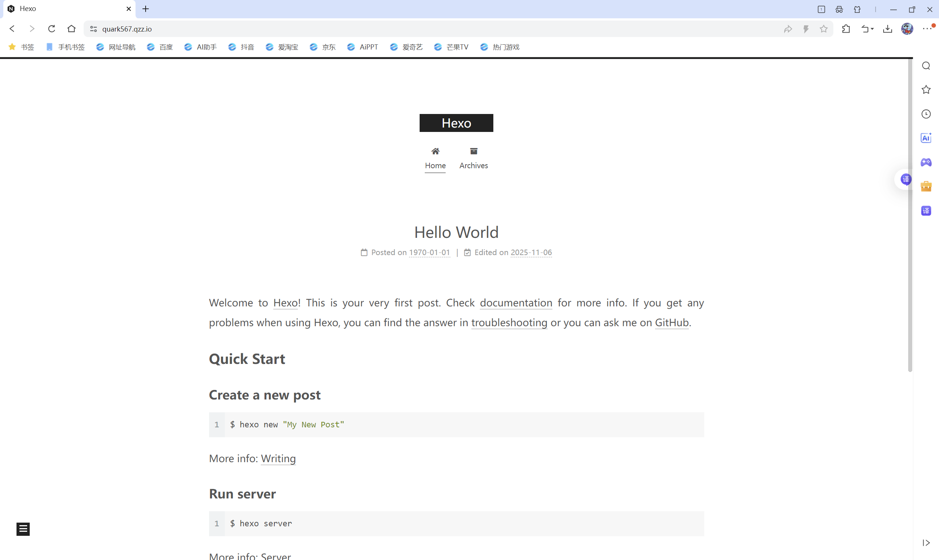Click the sidebar AI assistant icon

coord(926,138)
